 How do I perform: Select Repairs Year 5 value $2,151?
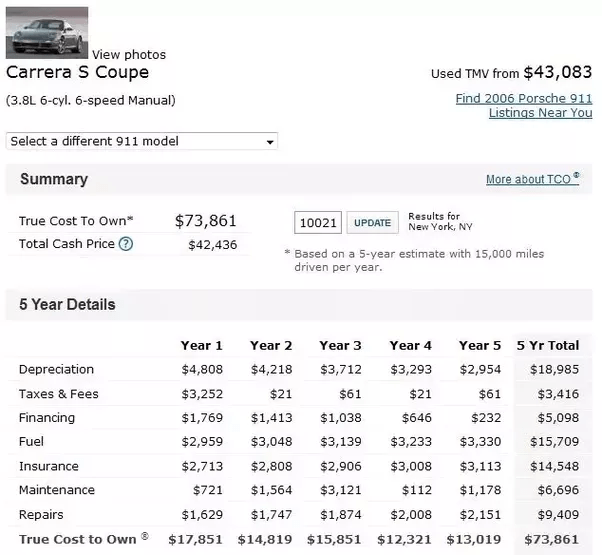pos(481,514)
